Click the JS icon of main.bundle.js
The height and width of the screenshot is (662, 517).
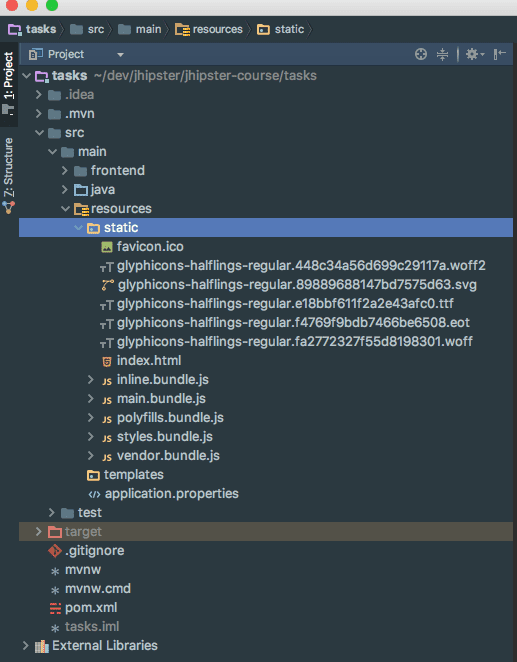pyautogui.click(x=107, y=400)
